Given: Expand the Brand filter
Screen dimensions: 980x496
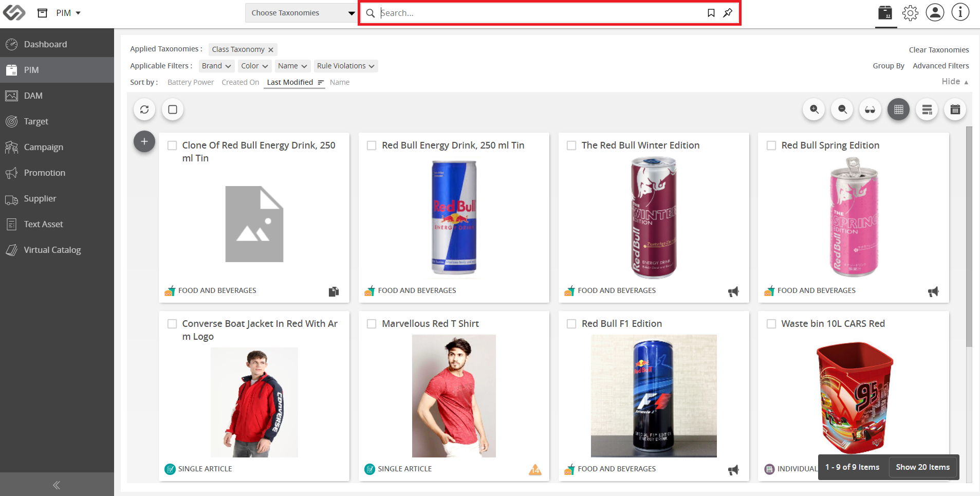Looking at the screenshot, I should [216, 66].
